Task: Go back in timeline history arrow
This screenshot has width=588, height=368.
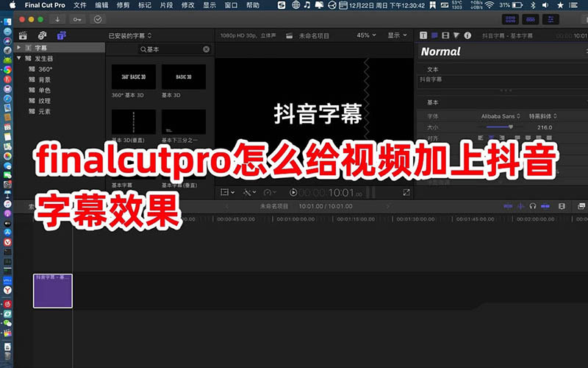Action: [226, 206]
